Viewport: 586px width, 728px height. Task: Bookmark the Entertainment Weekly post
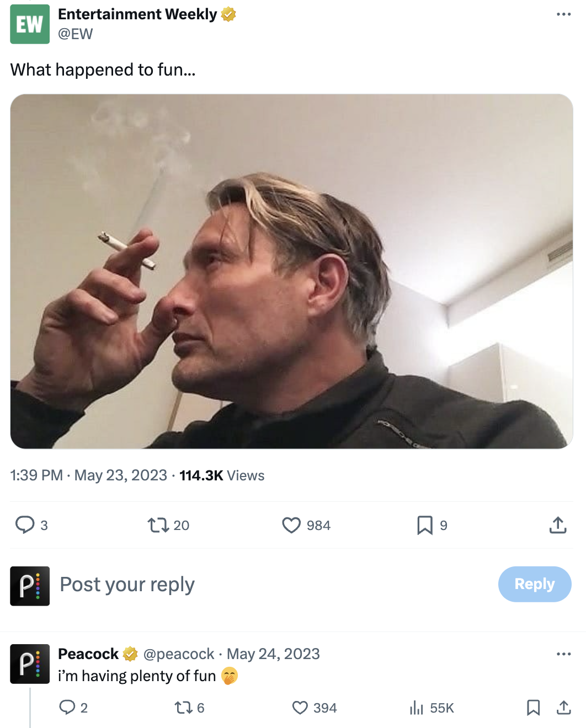click(424, 525)
